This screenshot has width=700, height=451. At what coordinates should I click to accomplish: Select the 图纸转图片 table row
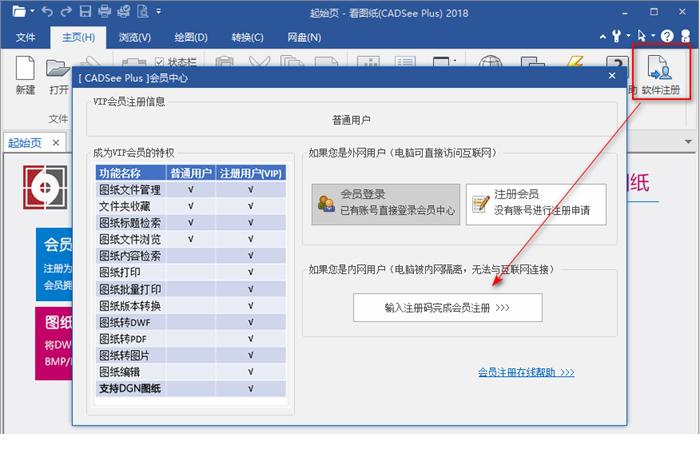pyautogui.click(x=191, y=355)
